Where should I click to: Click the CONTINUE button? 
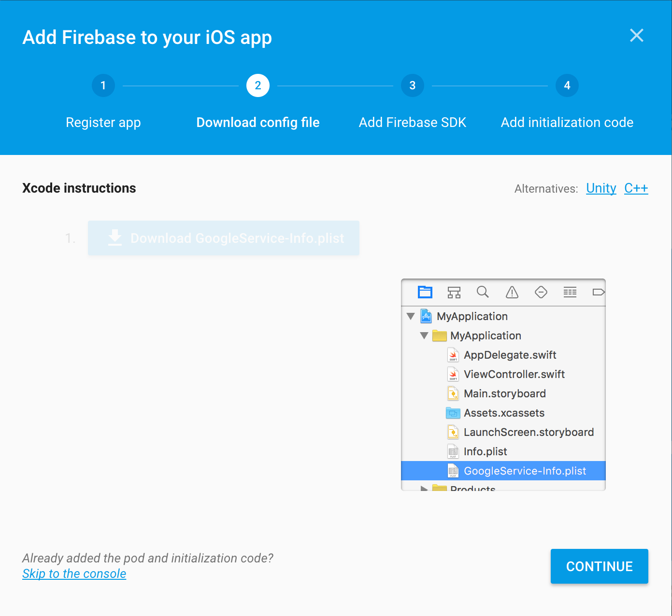(x=600, y=566)
